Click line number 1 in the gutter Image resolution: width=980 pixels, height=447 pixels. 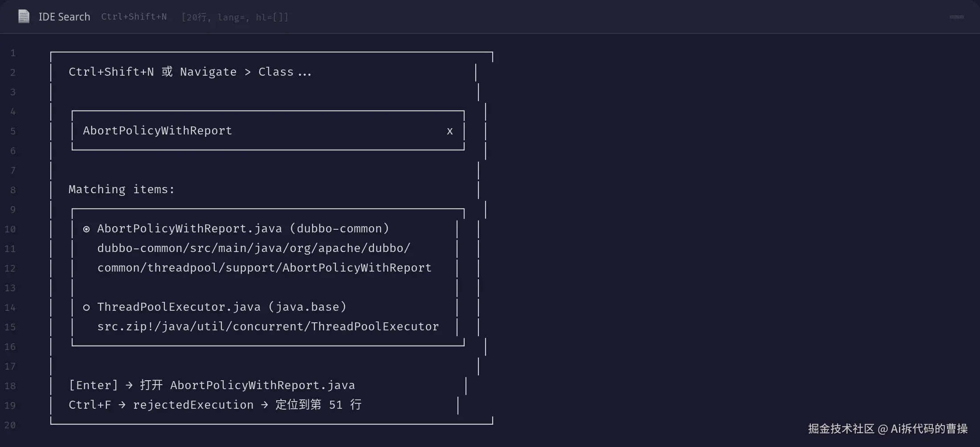pyautogui.click(x=13, y=53)
